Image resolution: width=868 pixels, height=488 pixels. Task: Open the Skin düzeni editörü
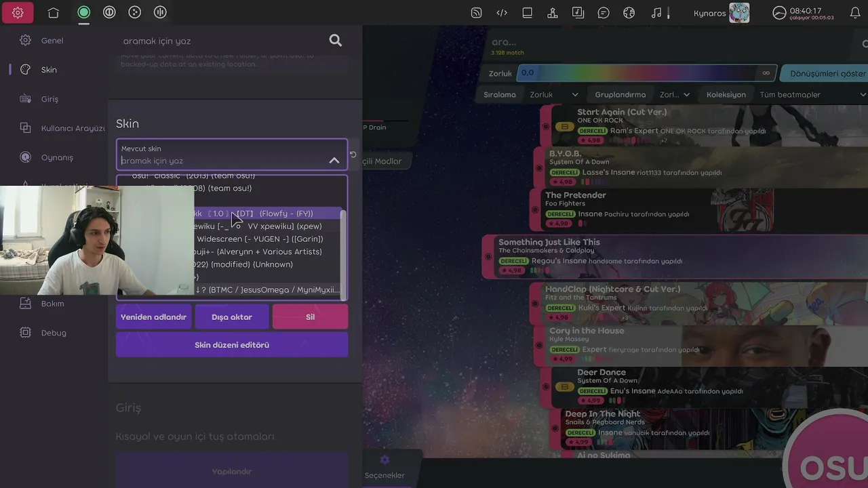pos(232,345)
